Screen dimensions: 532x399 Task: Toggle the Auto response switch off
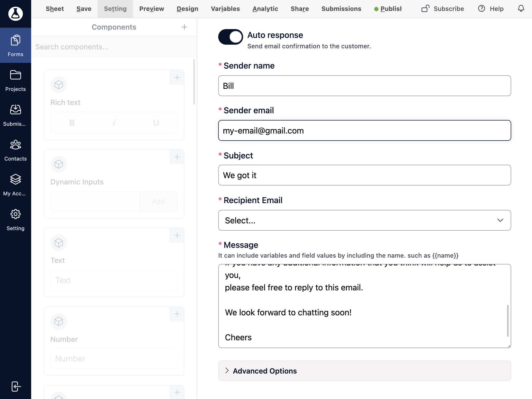(230, 37)
